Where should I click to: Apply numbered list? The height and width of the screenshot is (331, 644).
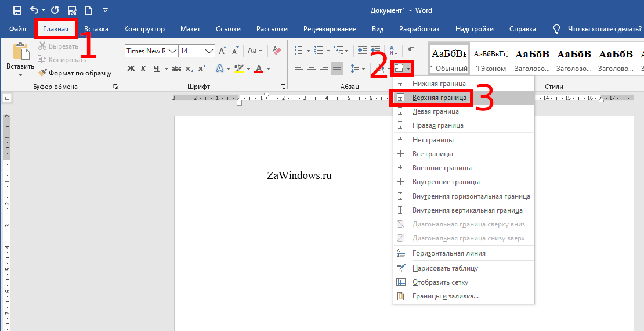[319, 51]
